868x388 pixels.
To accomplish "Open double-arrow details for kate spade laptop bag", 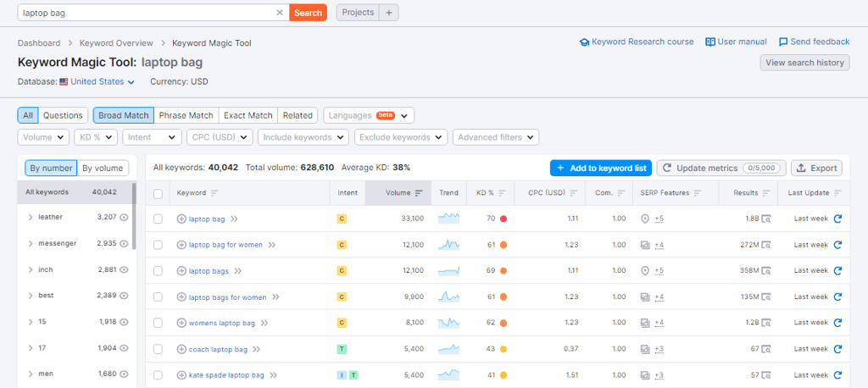I will (273, 375).
